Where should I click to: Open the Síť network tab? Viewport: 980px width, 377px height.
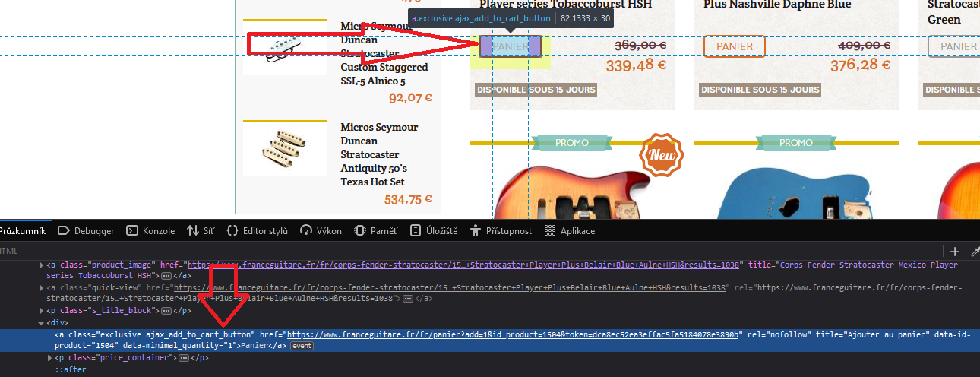201,230
